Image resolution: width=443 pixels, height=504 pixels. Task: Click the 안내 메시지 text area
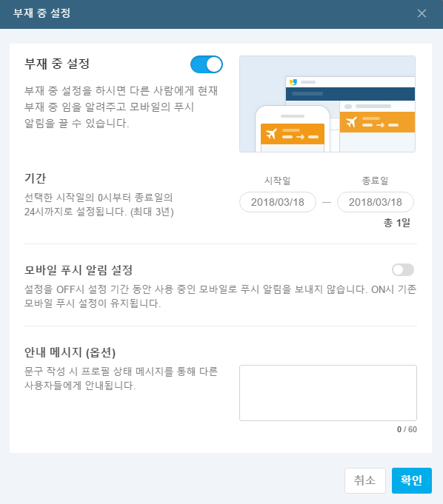click(328, 393)
